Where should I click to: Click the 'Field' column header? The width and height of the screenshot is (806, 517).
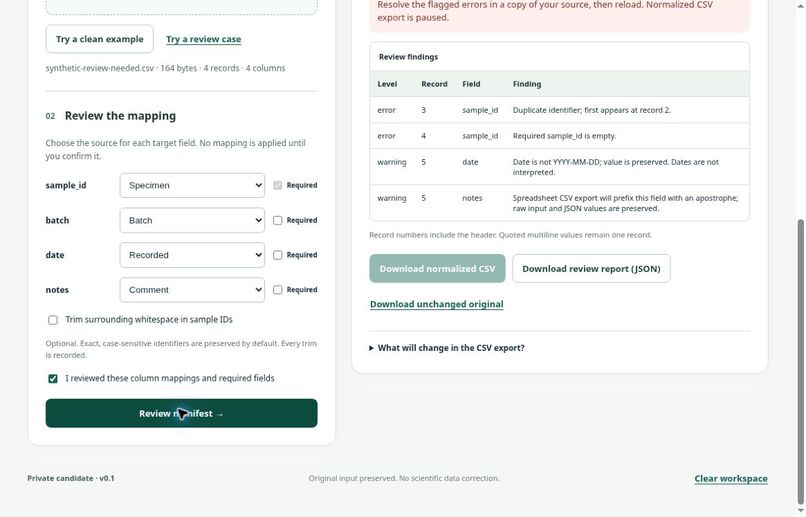pyautogui.click(x=471, y=84)
